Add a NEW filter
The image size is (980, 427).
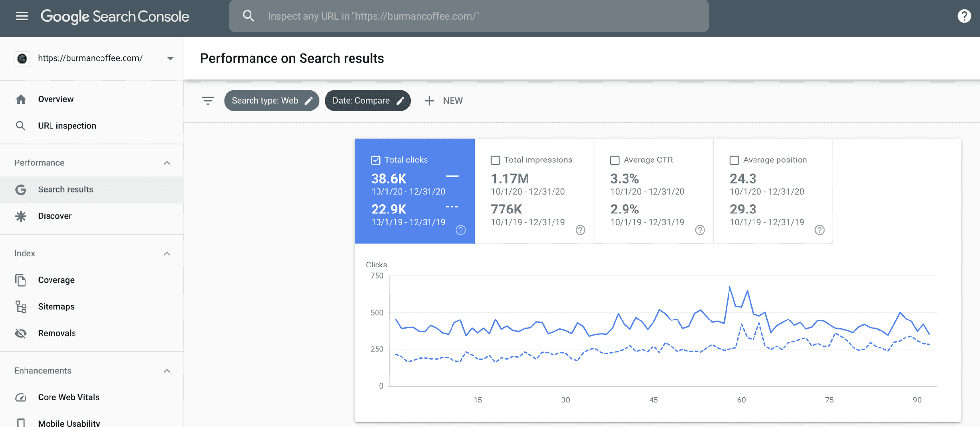(x=444, y=101)
